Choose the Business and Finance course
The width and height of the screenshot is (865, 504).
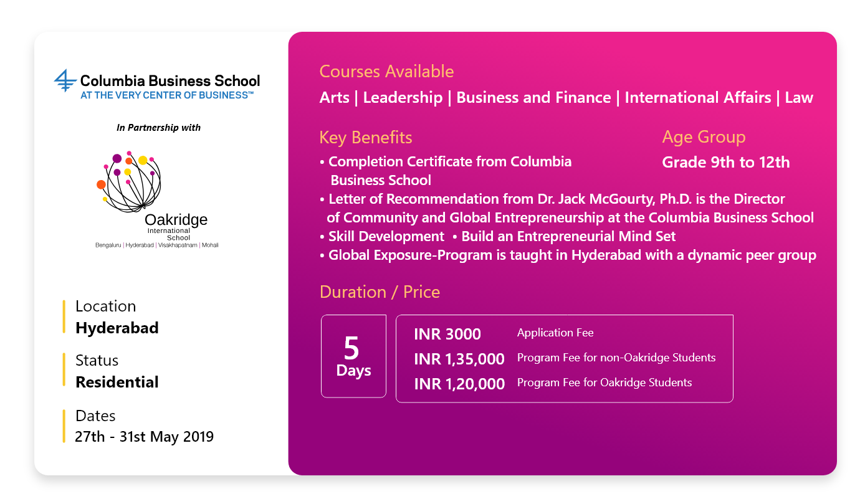(x=533, y=98)
